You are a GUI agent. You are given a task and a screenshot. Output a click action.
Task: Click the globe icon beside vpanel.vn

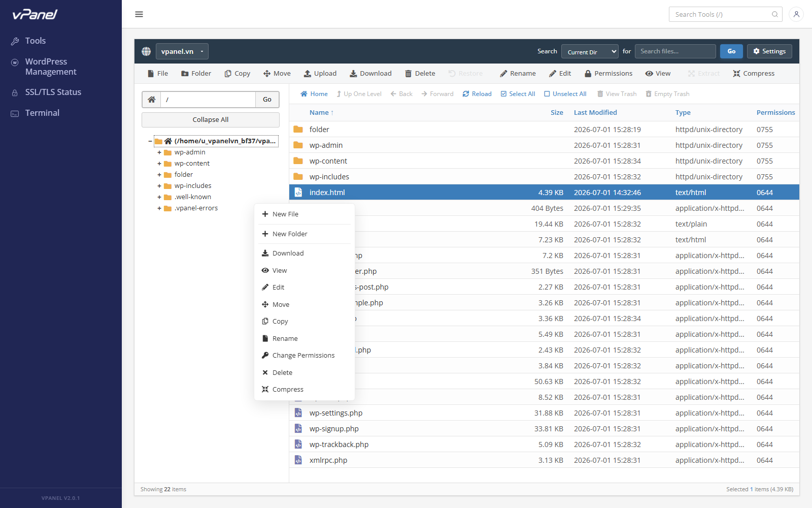click(146, 51)
